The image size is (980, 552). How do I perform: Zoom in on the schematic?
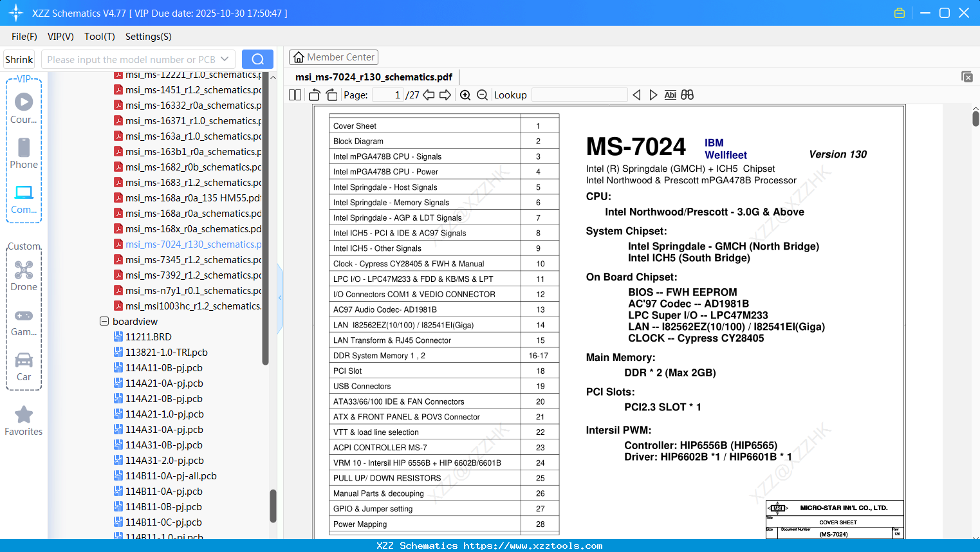[465, 95]
